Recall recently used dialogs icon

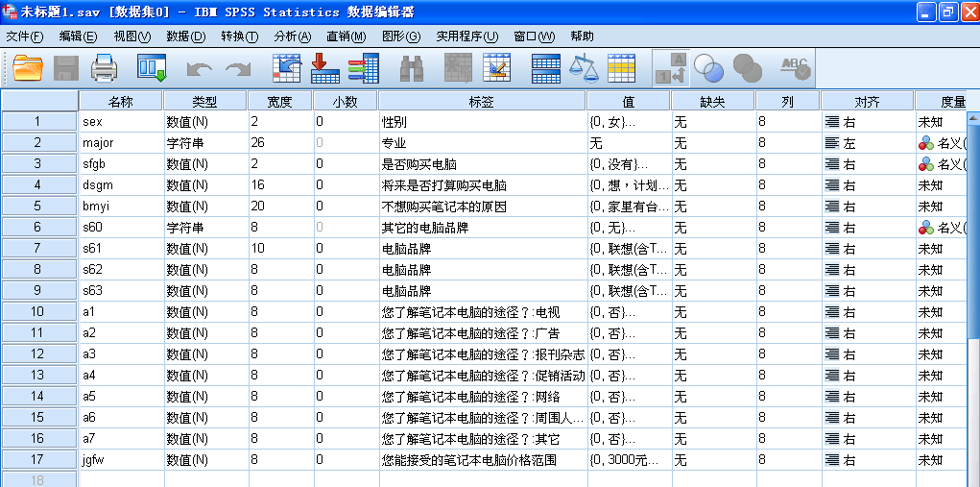[152, 67]
